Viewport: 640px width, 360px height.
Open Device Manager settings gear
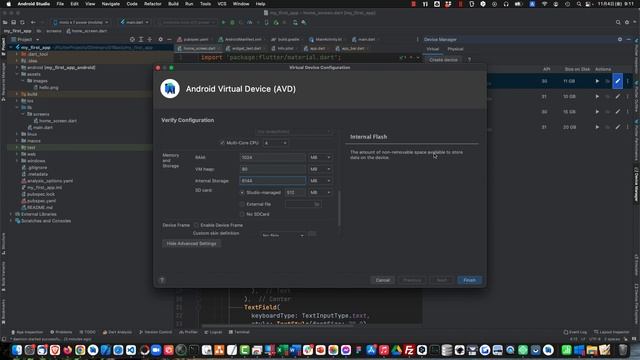620,40
